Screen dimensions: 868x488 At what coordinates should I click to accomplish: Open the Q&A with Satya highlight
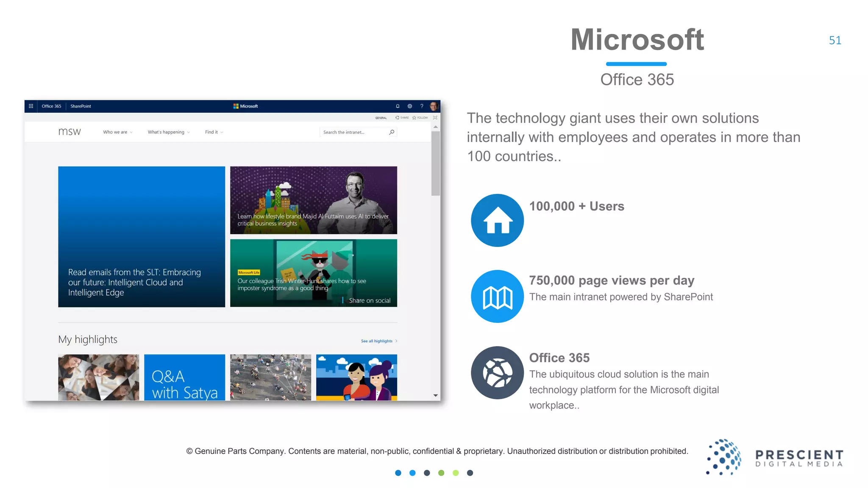[x=184, y=377]
